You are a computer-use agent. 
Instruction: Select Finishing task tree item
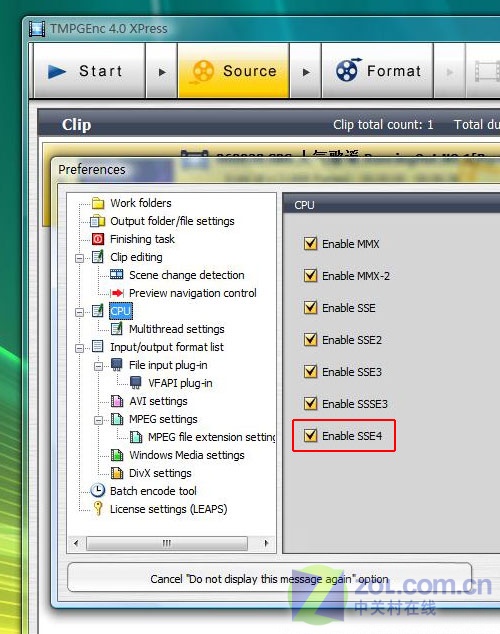click(142, 239)
